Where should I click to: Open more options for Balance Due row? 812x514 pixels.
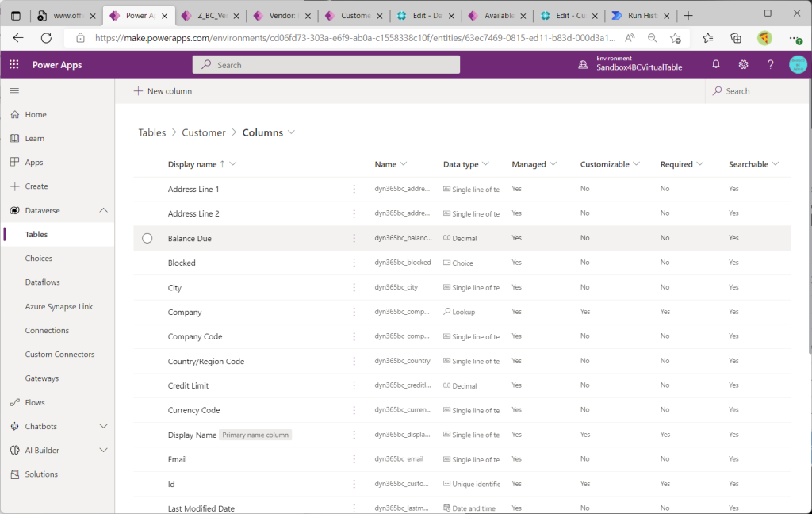[354, 238]
